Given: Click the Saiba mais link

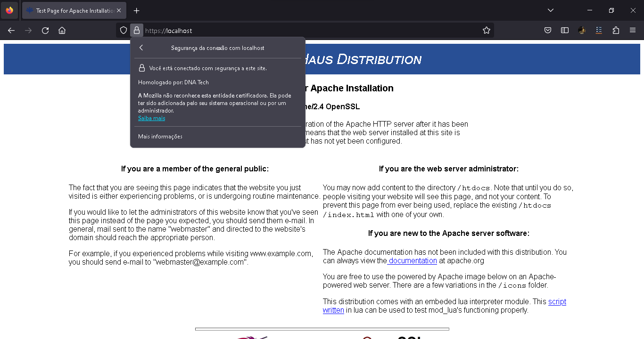Looking at the screenshot, I should [151, 118].
